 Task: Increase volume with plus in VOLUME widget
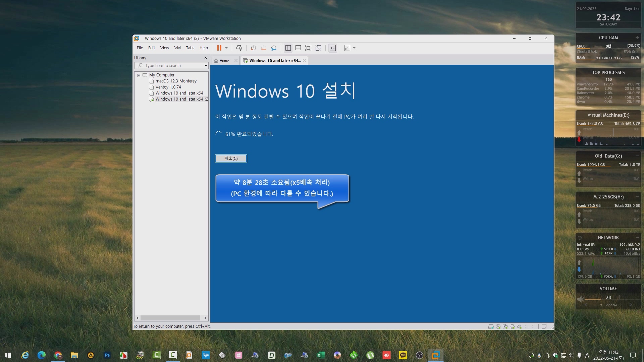(x=620, y=297)
